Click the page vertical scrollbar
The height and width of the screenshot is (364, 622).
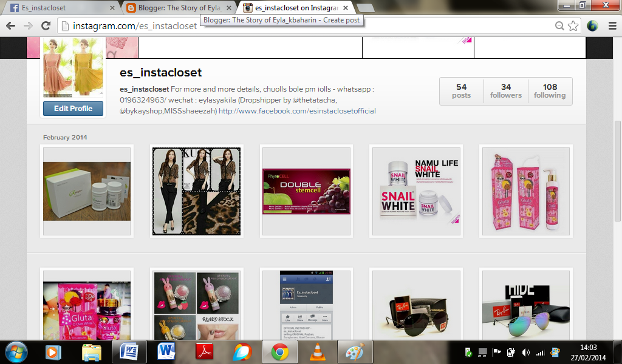pyautogui.click(x=617, y=170)
